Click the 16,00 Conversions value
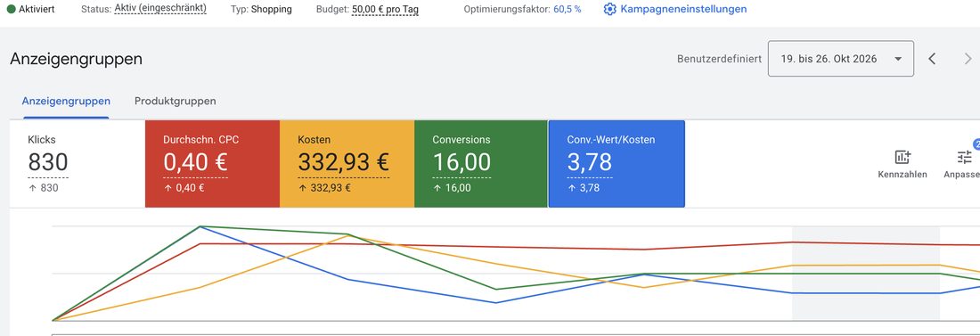 tap(461, 163)
